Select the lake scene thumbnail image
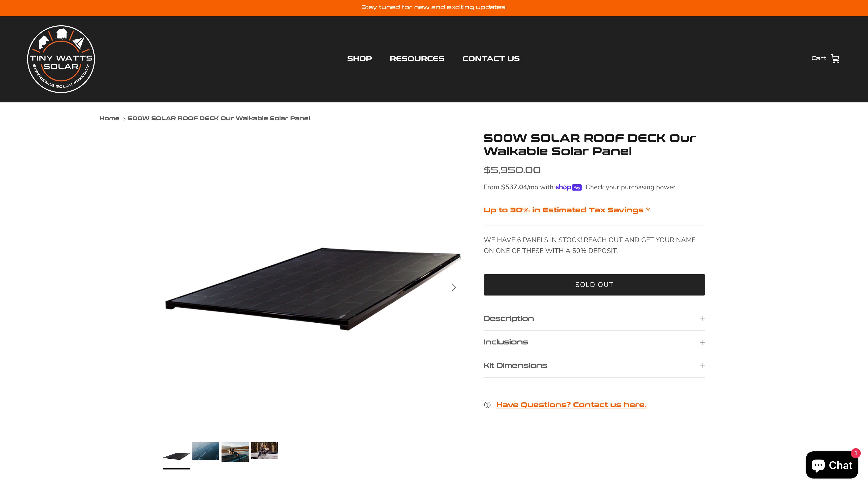Screen dimensions: 868x488 point(235,452)
